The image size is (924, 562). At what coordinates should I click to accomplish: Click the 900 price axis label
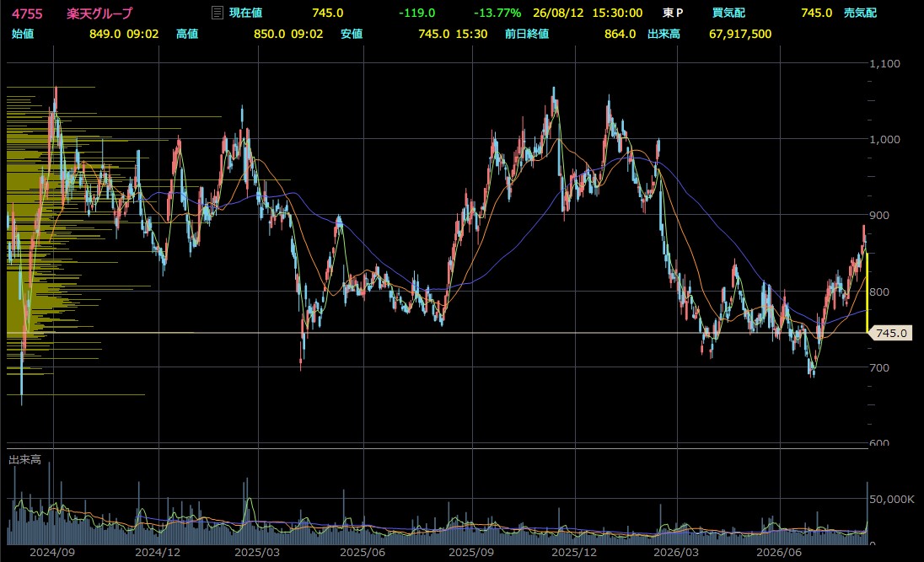[x=879, y=216]
